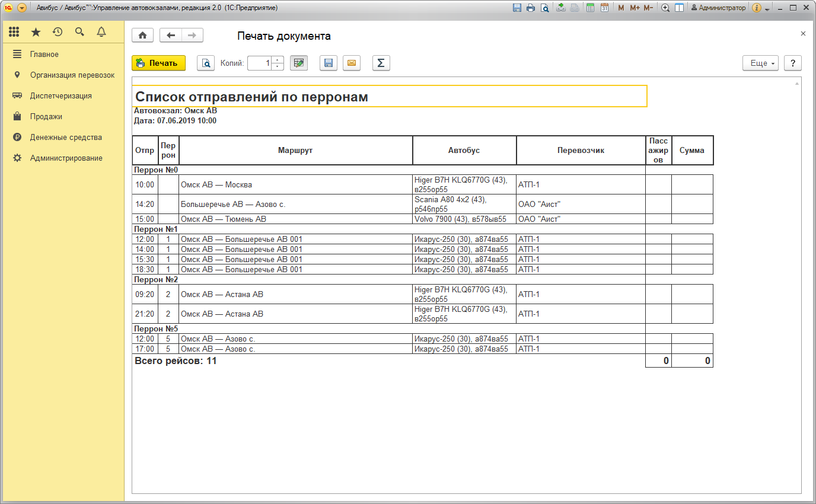The width and height of the screenshot is (816, 504).
Task: Expand the arrow next to the info icon
Action: pyautogui.click(x=767, y=9)
